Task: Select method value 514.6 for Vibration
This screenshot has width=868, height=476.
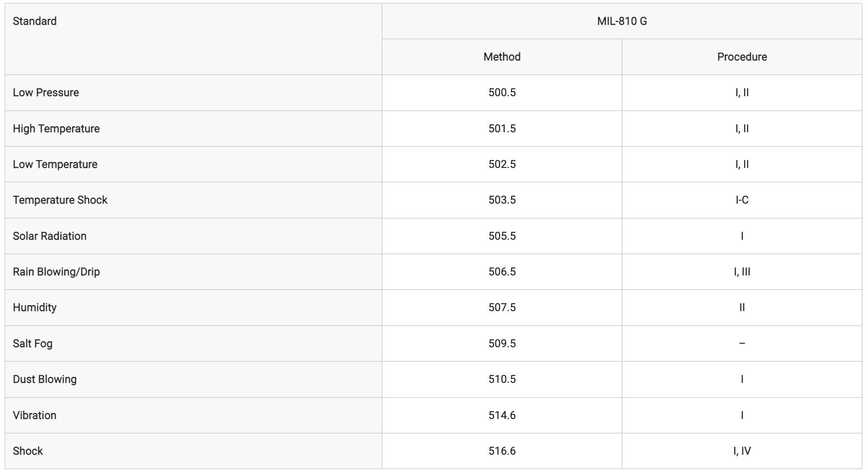Action: point(502,415)
